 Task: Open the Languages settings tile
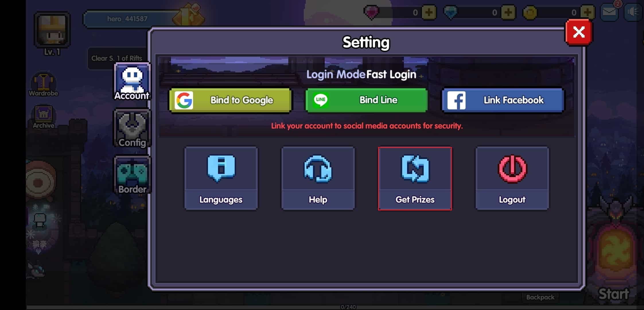pyautogui.click(x=221, y=178)
